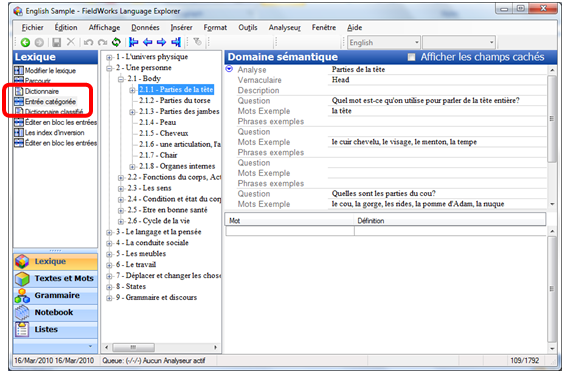Screen dimensions: 562x373
Task: Click the Mot column header
Action: coord(290,221)
